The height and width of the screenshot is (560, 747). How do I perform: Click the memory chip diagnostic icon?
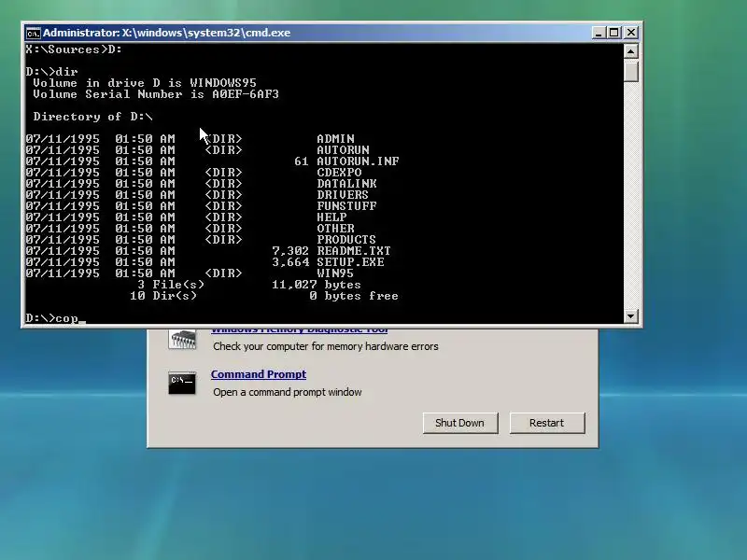[x=182, y=340]
